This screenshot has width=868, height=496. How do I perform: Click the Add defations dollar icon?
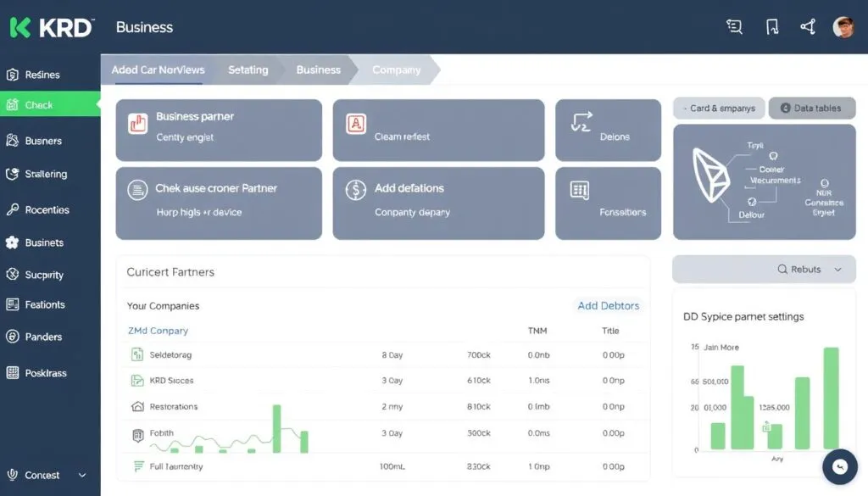355,190
